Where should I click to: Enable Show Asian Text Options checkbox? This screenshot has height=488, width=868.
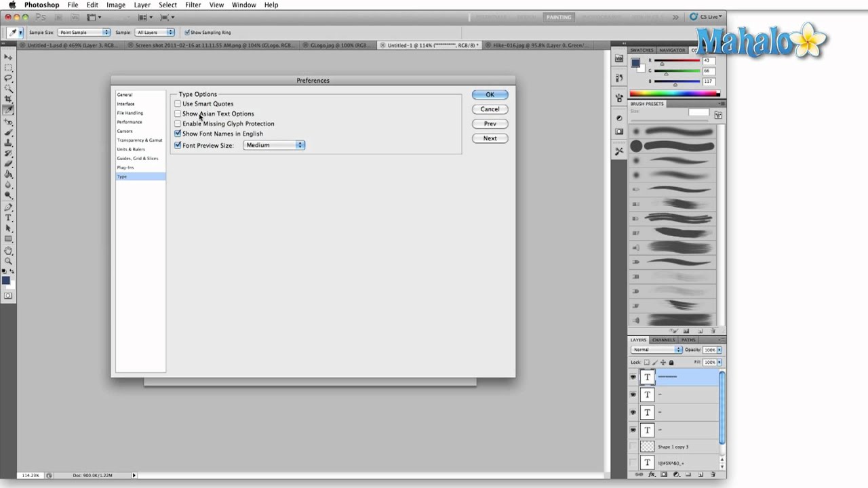(x=178, y=114)
